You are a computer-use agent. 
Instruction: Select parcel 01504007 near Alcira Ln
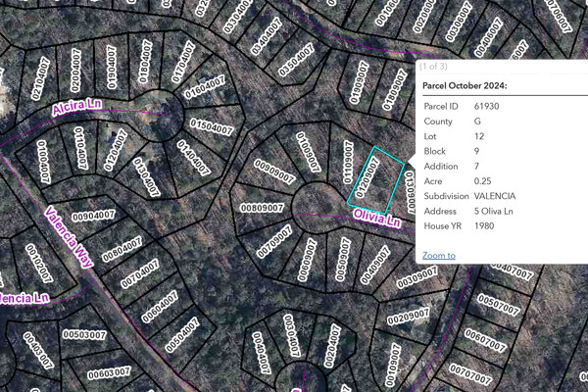click(x=210, y=126)
